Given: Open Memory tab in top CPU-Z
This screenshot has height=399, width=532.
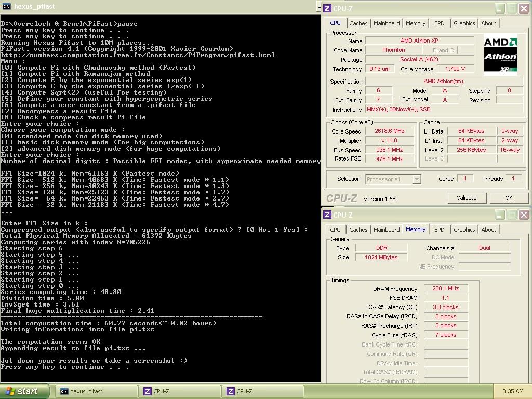Looking at the screenshot, I should click(x=416, y=23).
